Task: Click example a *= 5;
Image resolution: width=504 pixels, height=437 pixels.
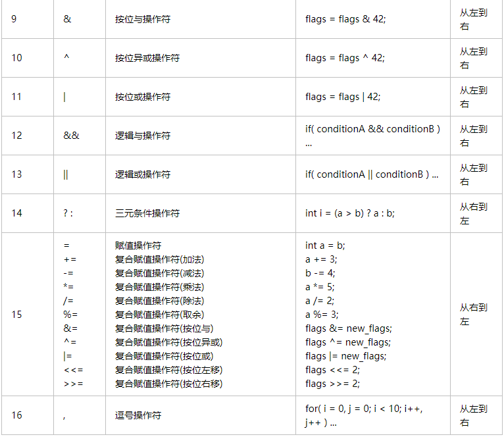Action: [x=320, y=287]
